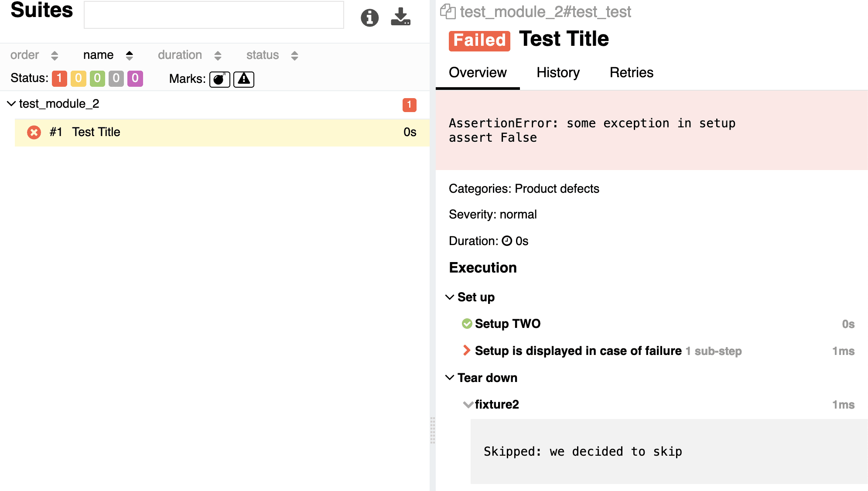
Task: Click the suites search input field
Action: (x=214, y=15)
